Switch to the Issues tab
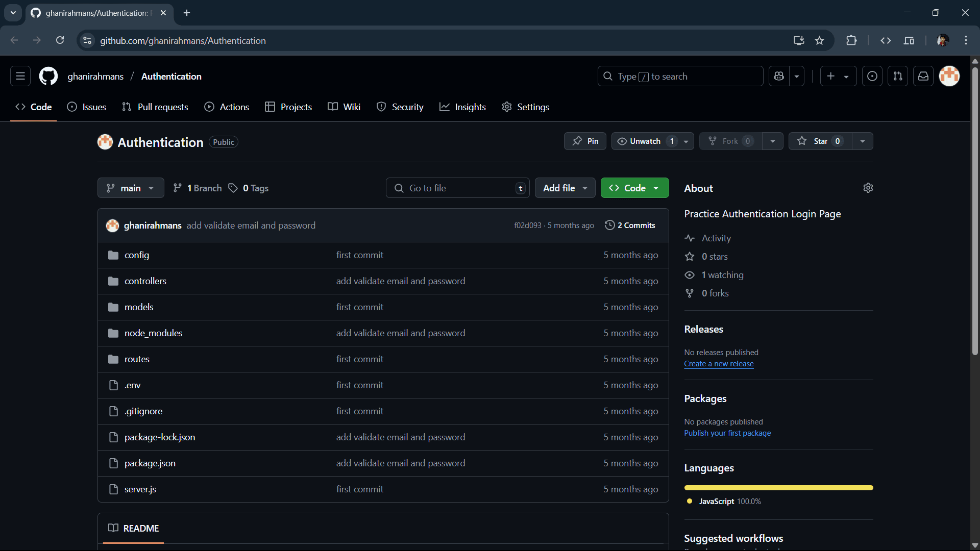This screenshot has width=980, height=551. (x=87, y=107)
